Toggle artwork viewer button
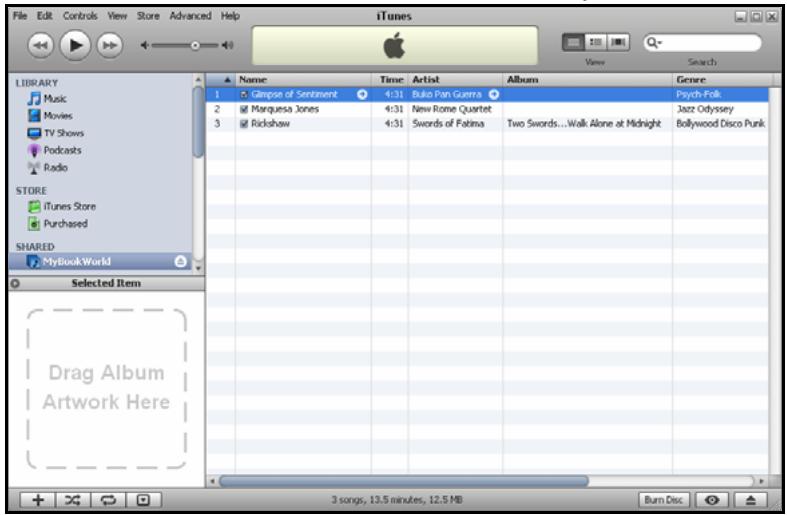 144,500
